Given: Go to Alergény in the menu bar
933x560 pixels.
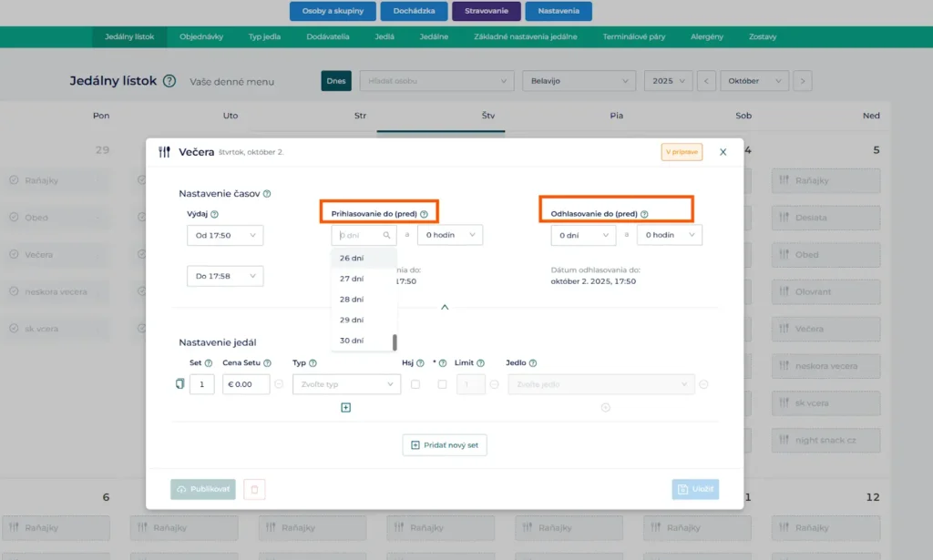Looking at the screenshot, I should (x=707, y=37).
